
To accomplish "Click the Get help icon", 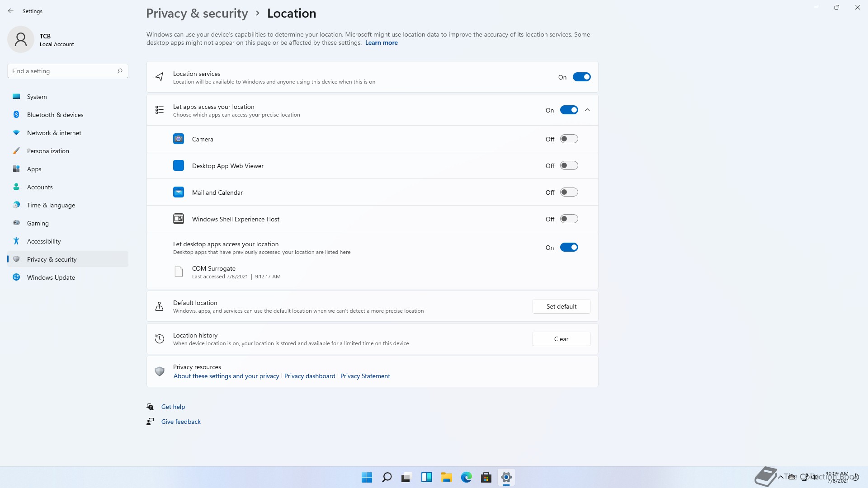I will pos(150,407).
